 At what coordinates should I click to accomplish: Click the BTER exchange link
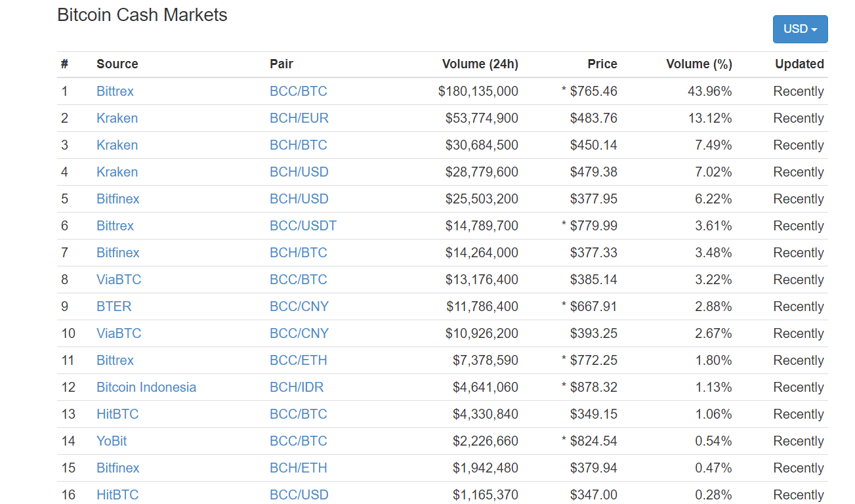(x=114, y=306)
